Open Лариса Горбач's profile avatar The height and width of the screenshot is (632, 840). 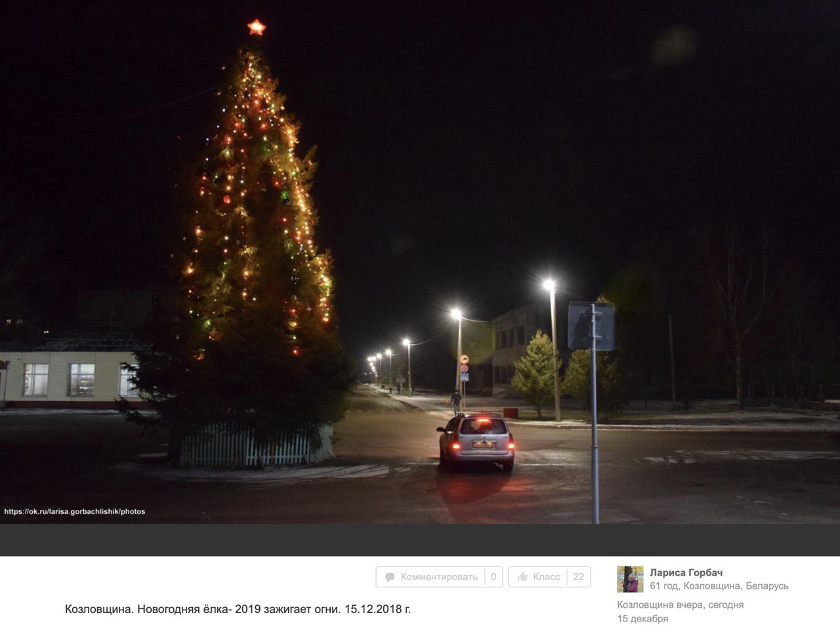point(630,579)
